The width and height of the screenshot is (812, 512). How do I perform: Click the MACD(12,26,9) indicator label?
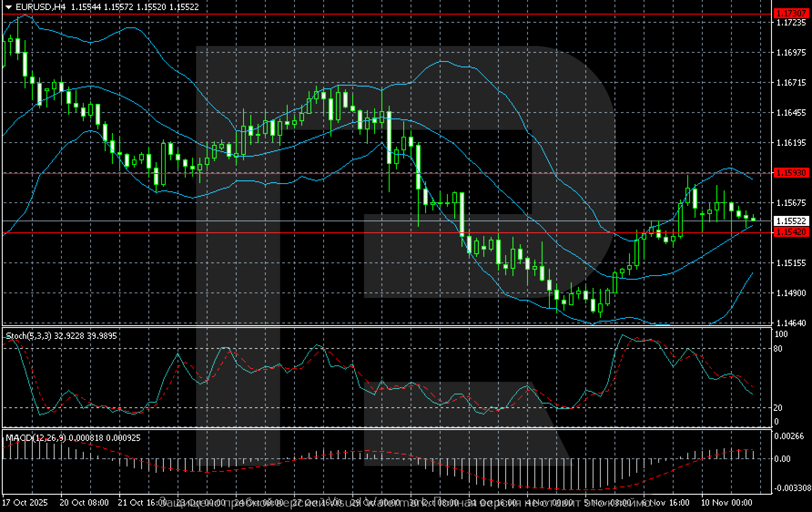click(36, 438)
